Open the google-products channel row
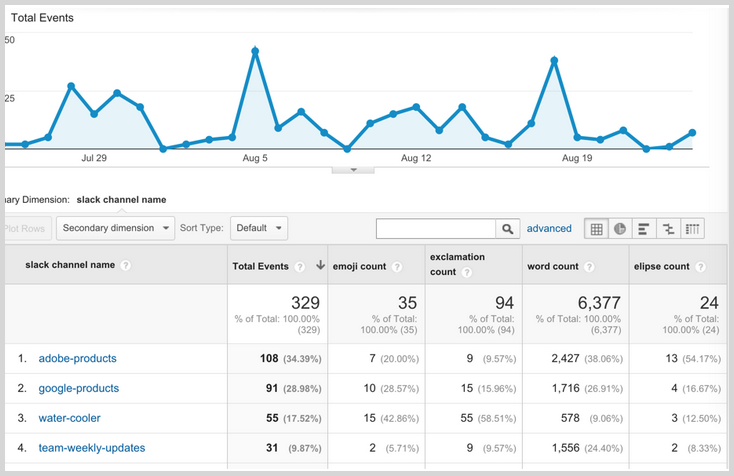The image size is (734, 476). tap(79, 388)
